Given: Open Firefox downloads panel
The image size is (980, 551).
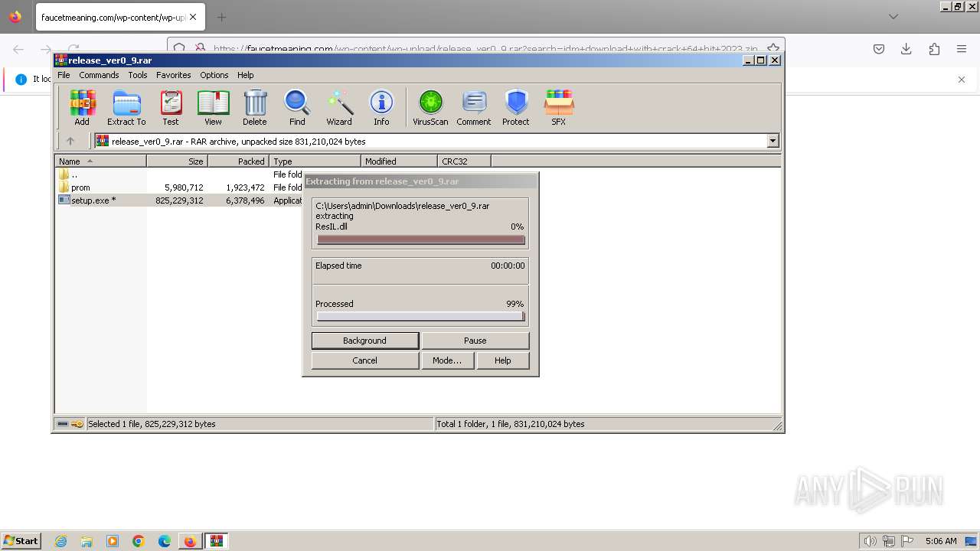Looking at the screenshot, I should click(x=906, y=49).
